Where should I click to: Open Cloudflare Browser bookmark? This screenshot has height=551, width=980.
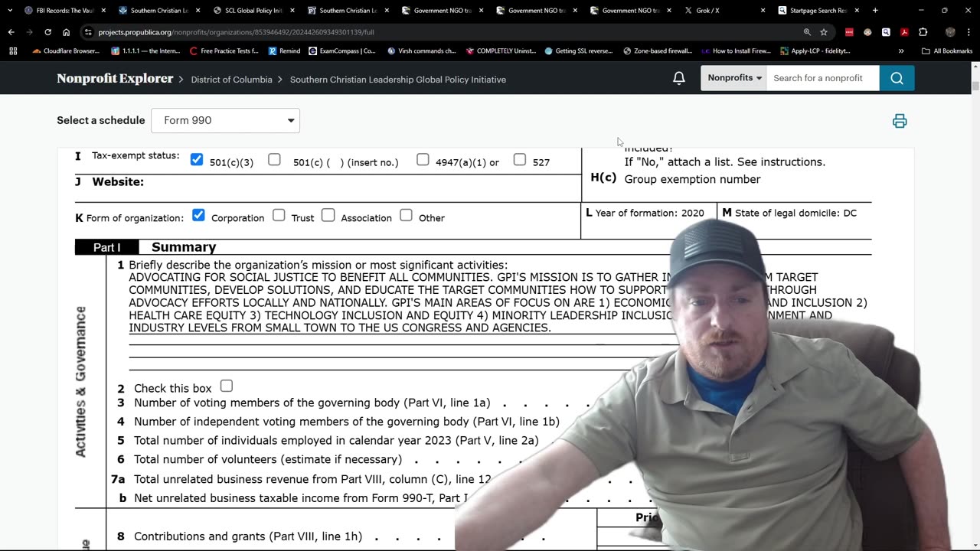click(66, 51)
